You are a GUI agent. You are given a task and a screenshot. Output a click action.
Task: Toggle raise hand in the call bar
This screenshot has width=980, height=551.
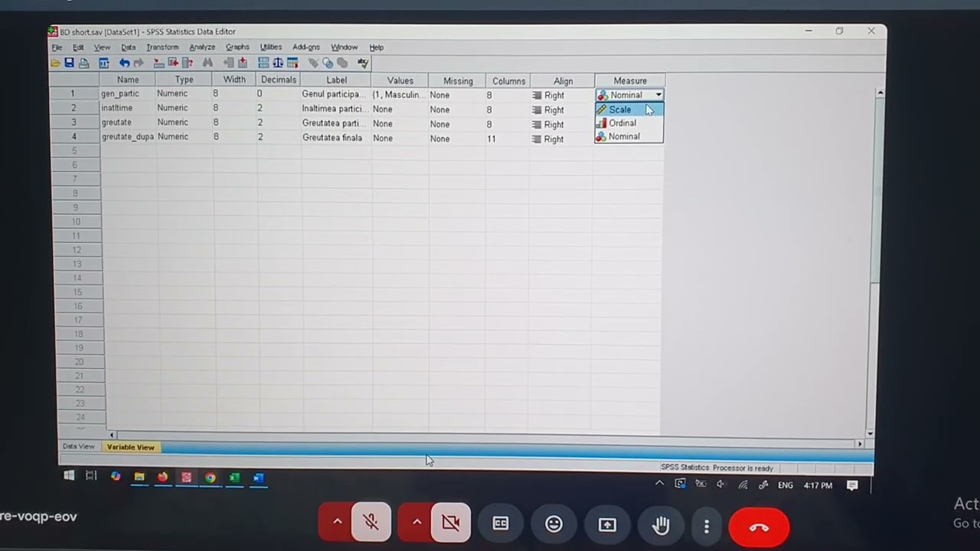(x=660, y=525)
